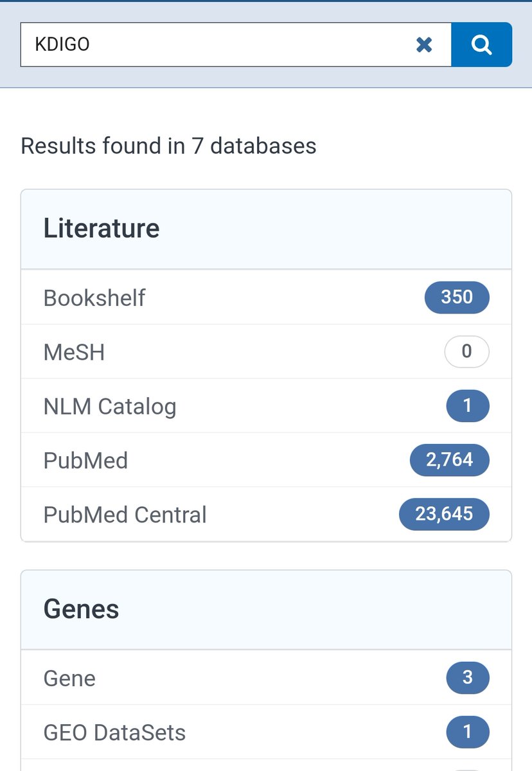
Task: Click the NLM Catalog count badge
Action: point(467,406)
